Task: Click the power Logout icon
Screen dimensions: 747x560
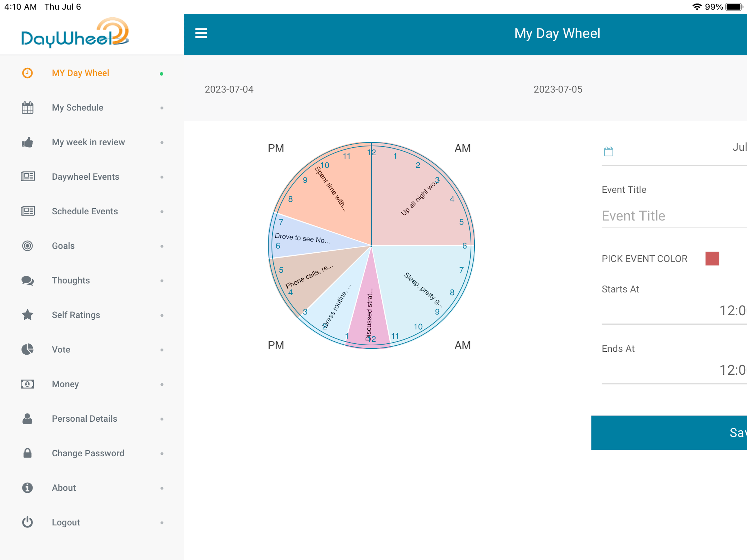Action: click(x=27, y=522)
